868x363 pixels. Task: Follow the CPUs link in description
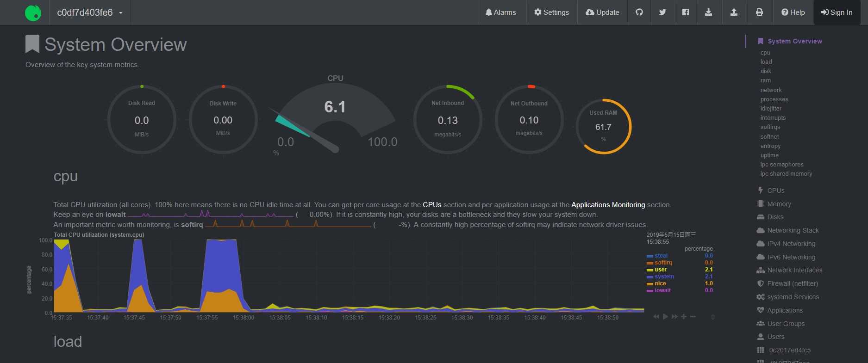tap(432, 205)
